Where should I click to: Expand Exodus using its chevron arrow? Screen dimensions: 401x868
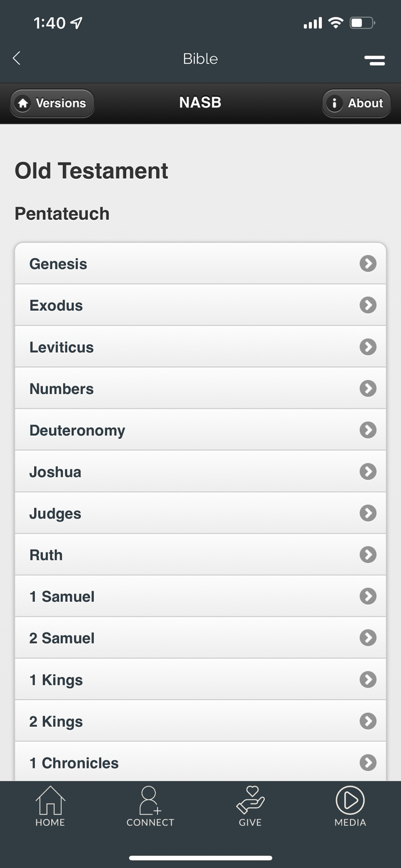(368, 305)
